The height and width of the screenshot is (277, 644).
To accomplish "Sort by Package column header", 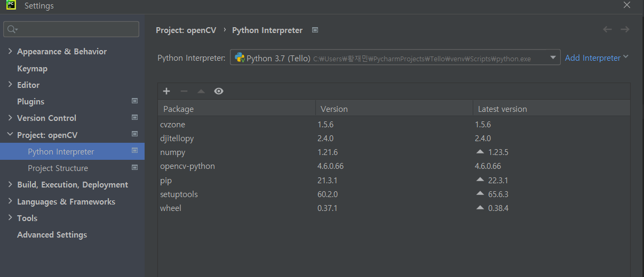I will pos(236,109).
